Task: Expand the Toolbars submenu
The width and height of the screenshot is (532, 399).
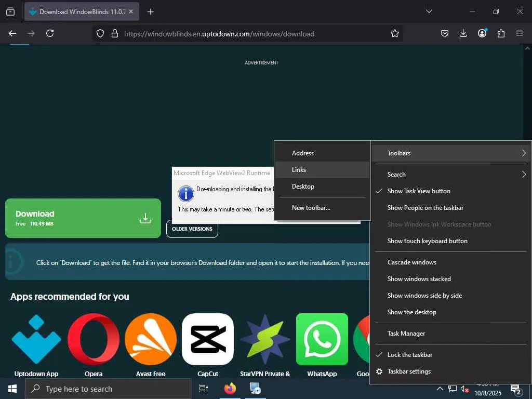Action: (451, 153)
